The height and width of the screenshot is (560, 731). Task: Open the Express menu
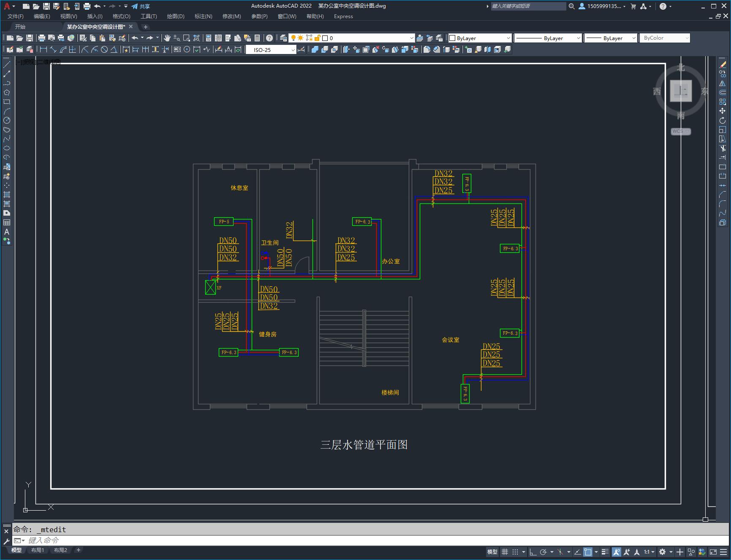(x=343, y=16)
